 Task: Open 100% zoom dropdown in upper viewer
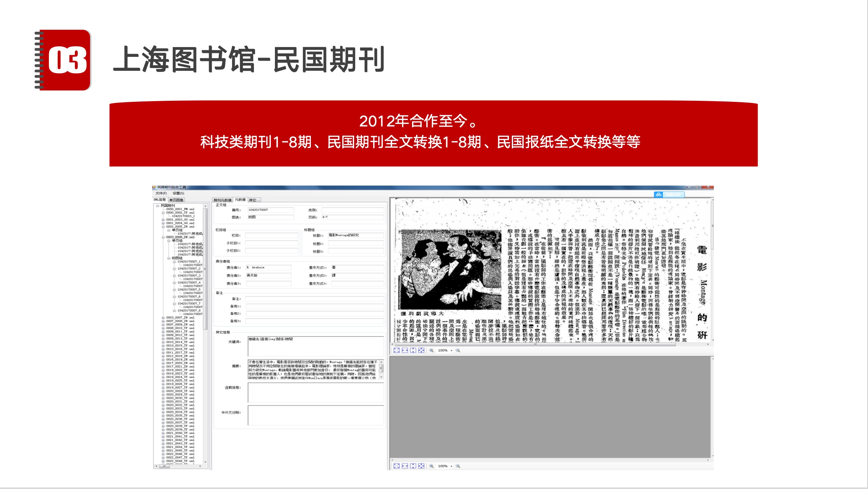tap(451, 351)
